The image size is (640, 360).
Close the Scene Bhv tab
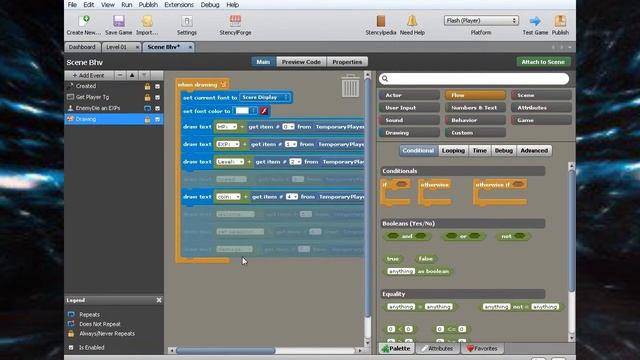click(x=190, y=47)
